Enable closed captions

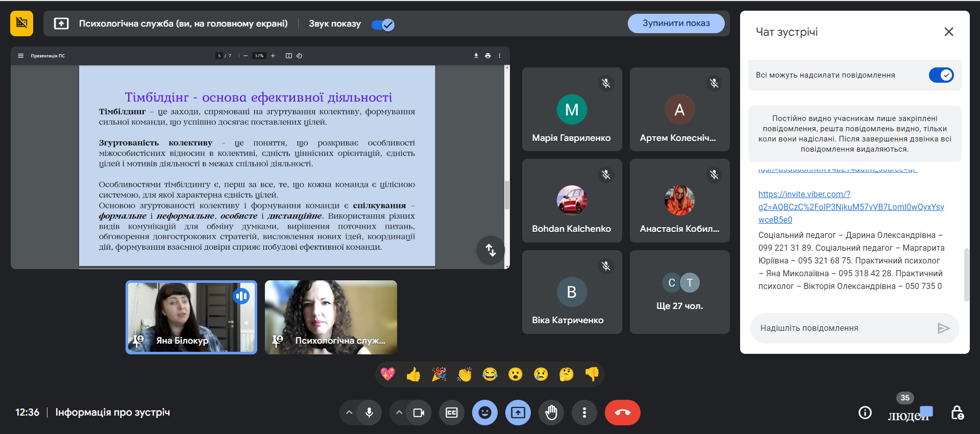(452, 413)
